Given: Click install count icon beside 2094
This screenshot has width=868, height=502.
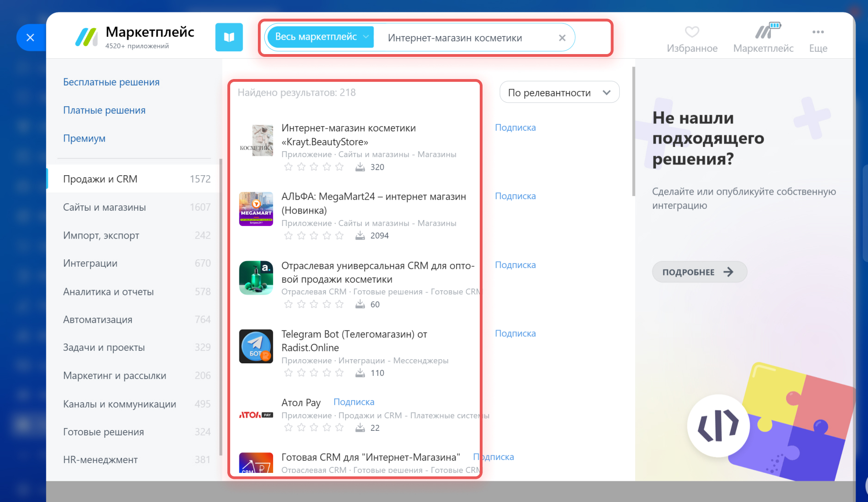Looking at the screenshot, I should [x=360, y=235].
